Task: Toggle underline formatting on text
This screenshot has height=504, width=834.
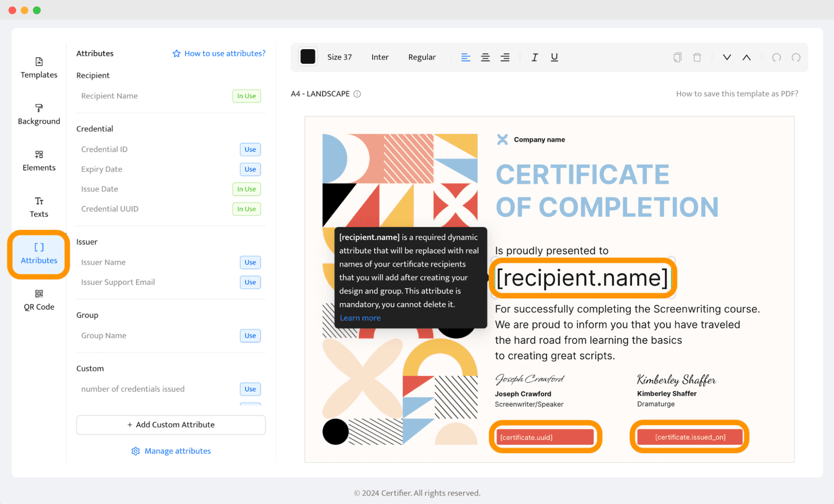Action: click(555, 57)
